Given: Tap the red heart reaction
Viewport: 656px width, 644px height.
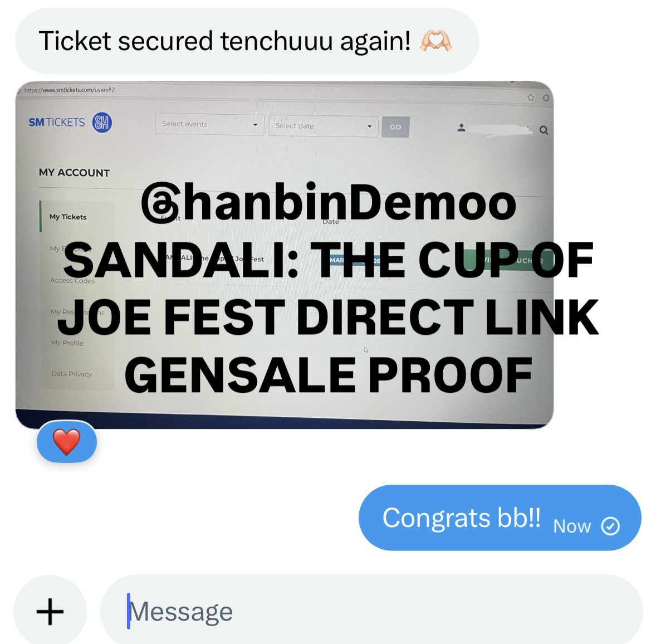Looking at the screenshot, I should pyautogui.click(x=66, y=442).
